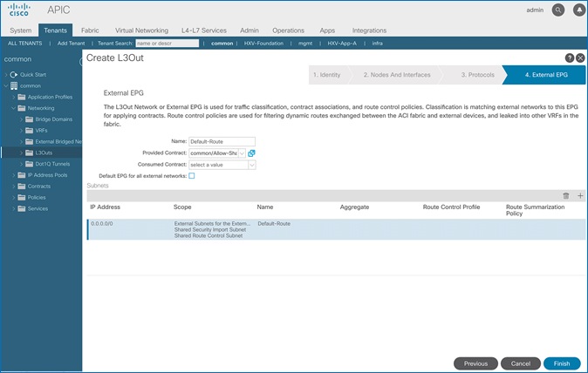Click the Finish button
This screenshot has height=373, width=588.
tap(562, 363)
